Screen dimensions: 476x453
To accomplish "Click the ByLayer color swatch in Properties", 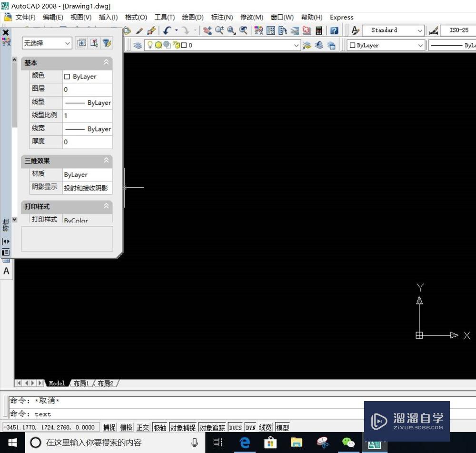I will pyautogui.click(x=67, y=76).
